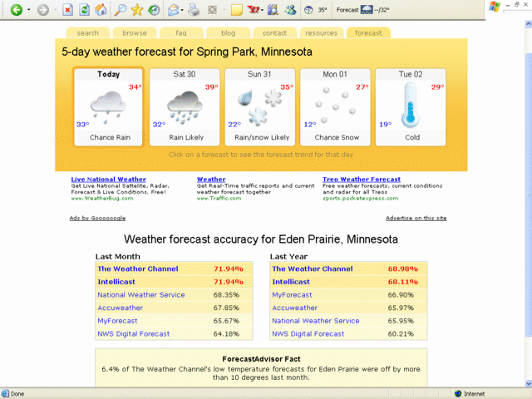Screen dimensions: 532x399
Task: Click the Stop page loading icon
Action: pos(68,10)
